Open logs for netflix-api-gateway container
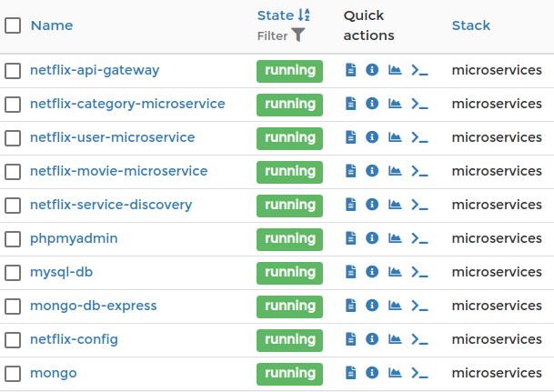This screenshot has width=554, height=392. [x=351, y=70]
